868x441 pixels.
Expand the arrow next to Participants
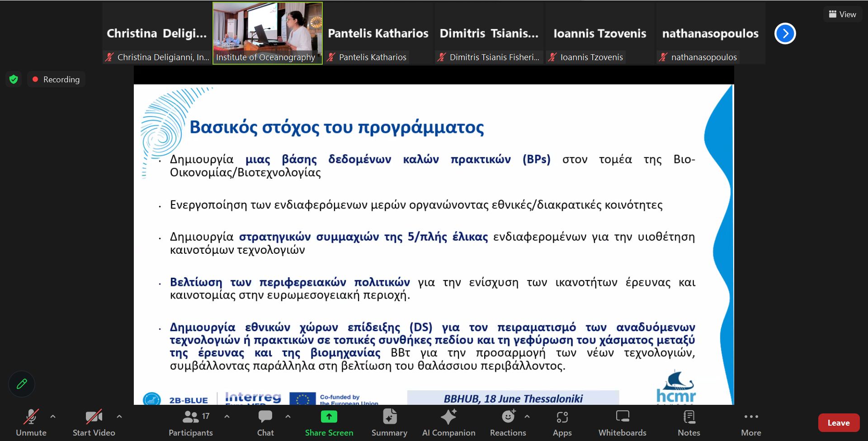[227, 417]
